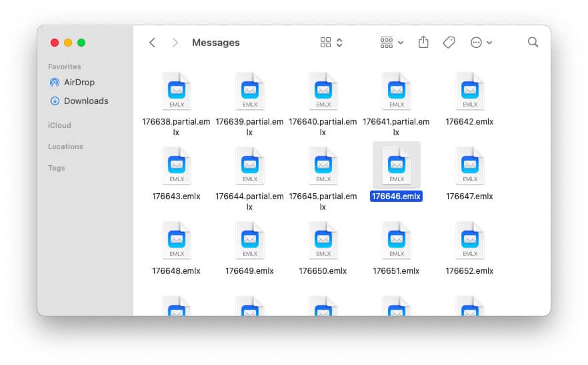Minimize the window with yellow button
588x365 pixels.
(68, 43)
